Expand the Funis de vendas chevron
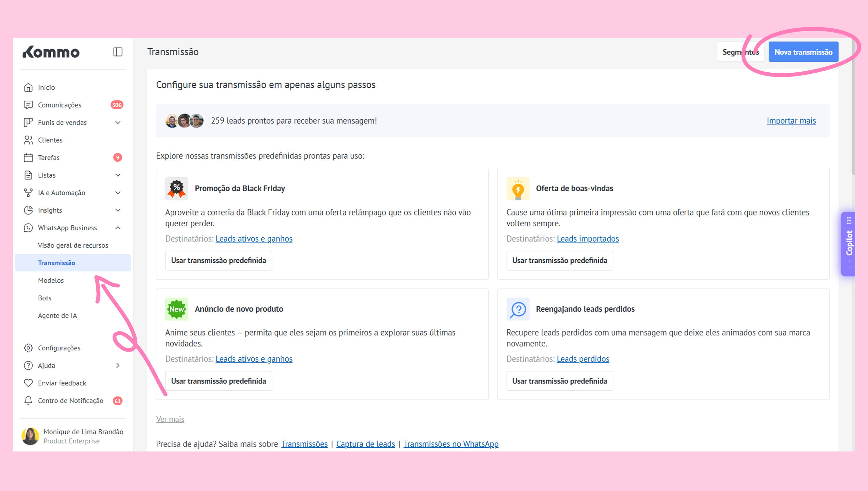Image resolution: width=868 pixels, height=491 pixels. click(118, 122)
